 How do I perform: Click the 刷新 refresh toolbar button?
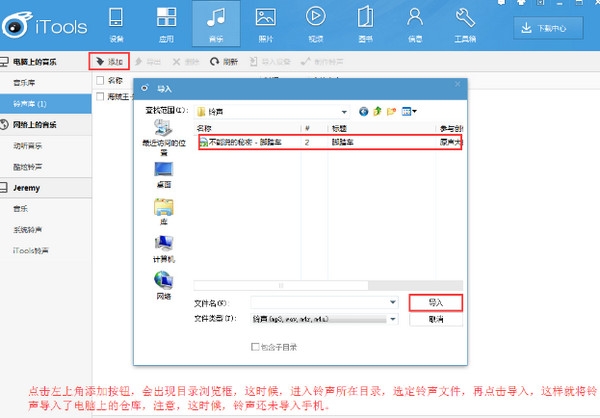click(x=224, y=62)
